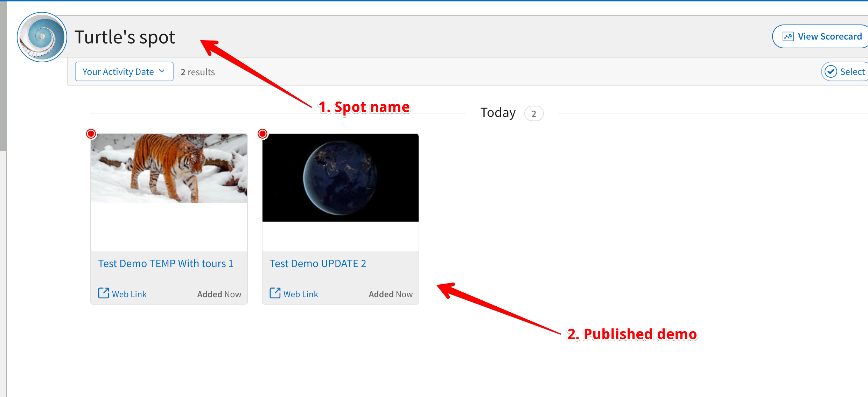Click external link icon on Test Demo TEMP card
868x397 pixels.
point(104,293)
